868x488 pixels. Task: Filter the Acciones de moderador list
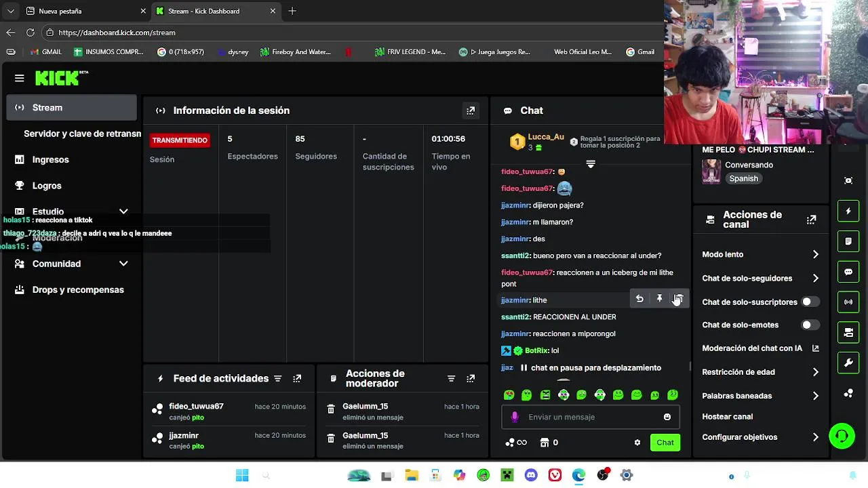pyautogui.click(x=451, y=379)
